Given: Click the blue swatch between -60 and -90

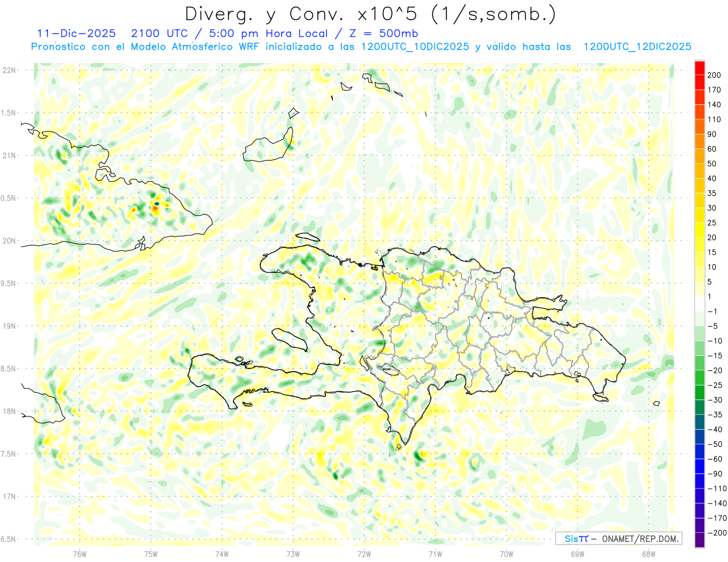Looking at the screenshot, I should pos(699,466).
